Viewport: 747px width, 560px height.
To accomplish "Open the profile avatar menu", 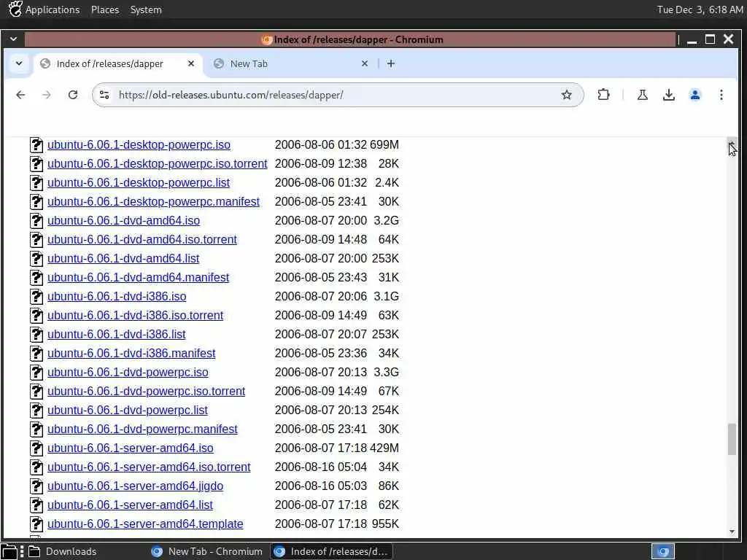I will click(x=695, y=95).
